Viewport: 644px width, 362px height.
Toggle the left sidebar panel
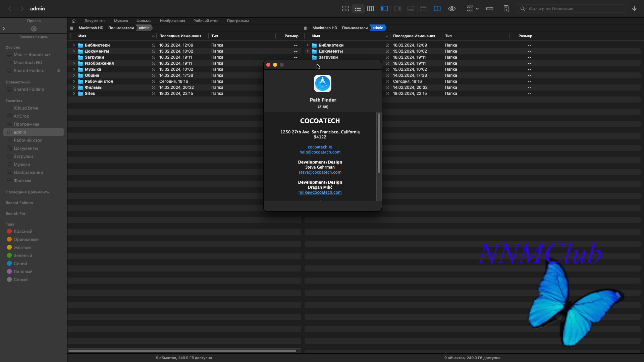[x=384, y=9]
